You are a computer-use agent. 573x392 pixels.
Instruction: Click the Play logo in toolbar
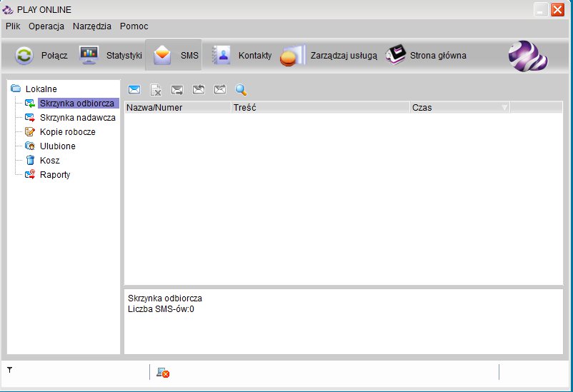click(527, 56)
